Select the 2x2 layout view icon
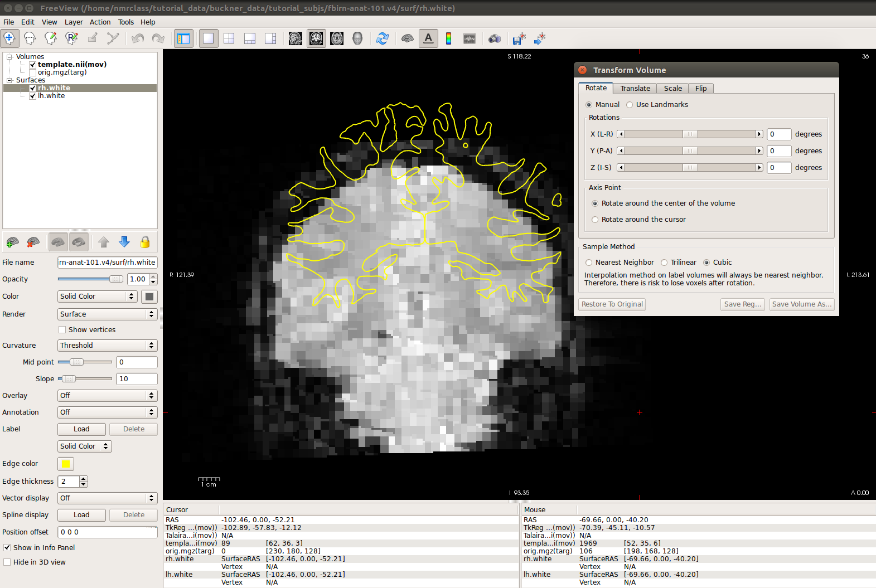The width and height of the screenshot is (876, 588). click(229, 38)
